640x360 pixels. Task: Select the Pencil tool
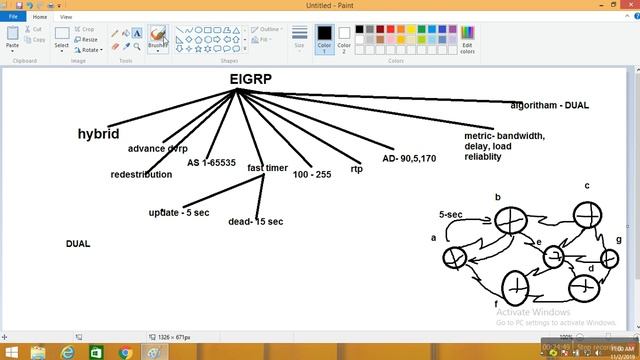pos(115,34)
